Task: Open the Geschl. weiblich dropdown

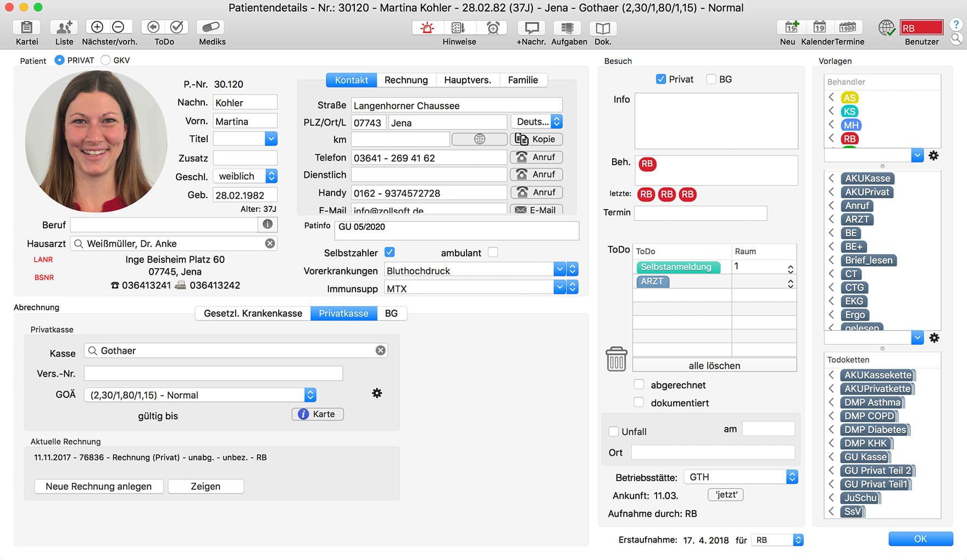Action: click(x=271, y=176)
